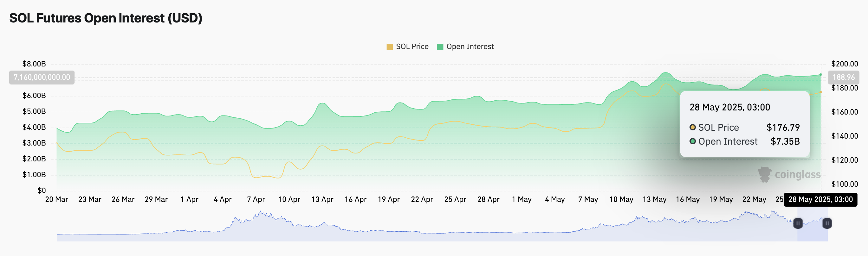Click the green endpoint dot on Open Interest line
868x256 pixels.
(x=820, y=75)
